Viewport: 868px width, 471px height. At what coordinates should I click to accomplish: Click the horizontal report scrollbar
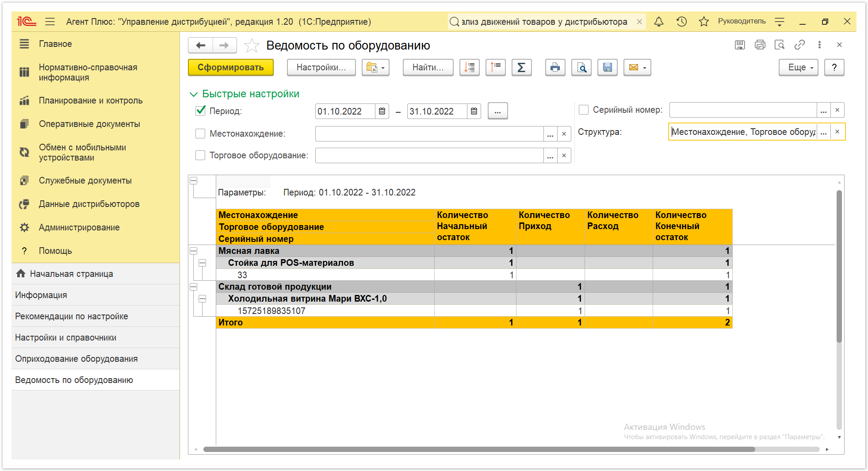click(x=479, y=449)
